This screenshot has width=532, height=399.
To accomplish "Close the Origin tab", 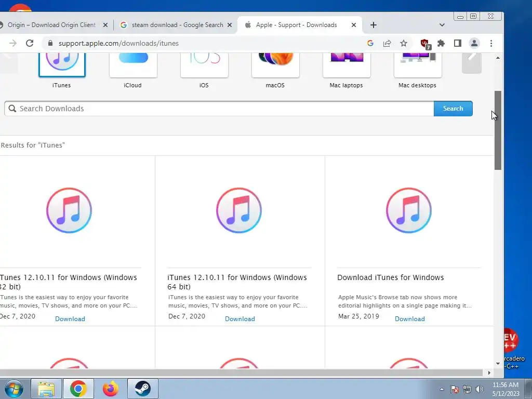I will 105,25.
